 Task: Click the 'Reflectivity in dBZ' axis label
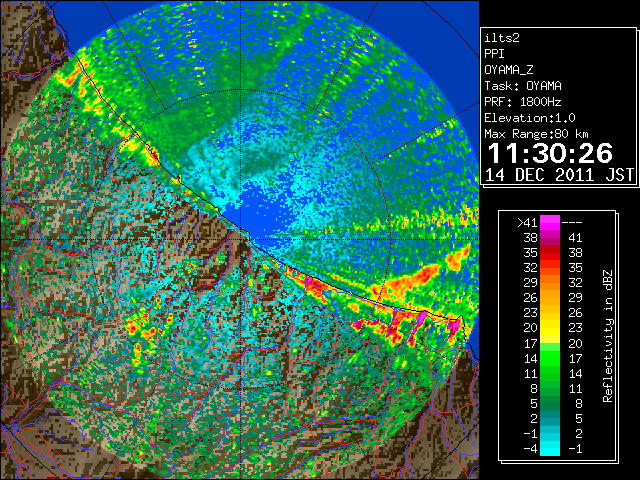click(x=608, y=336)
